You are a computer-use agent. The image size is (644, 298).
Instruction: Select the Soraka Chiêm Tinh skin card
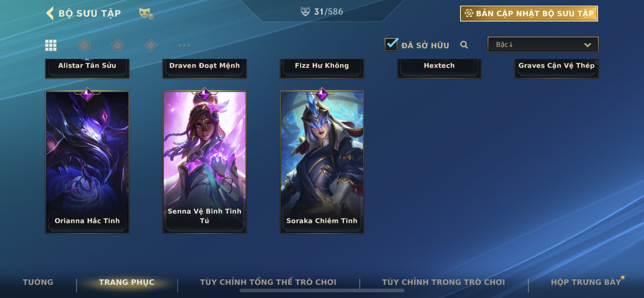click(x=322, y=162)
